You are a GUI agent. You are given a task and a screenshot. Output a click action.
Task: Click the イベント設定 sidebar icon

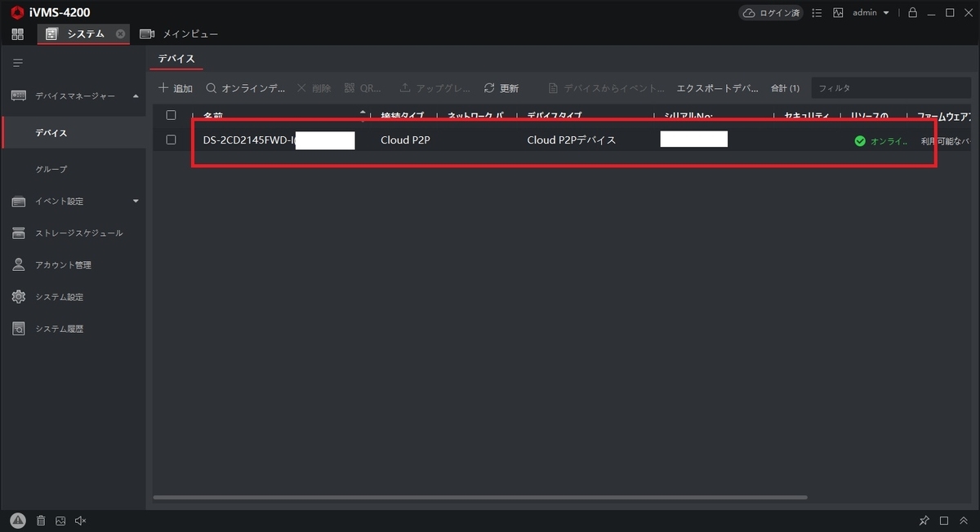pyautogui.click(x=18, y=202)
